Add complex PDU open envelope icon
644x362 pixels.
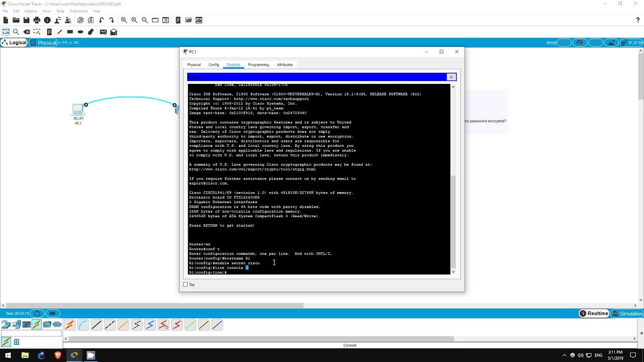pyautogui.click(x=114, y=32)
